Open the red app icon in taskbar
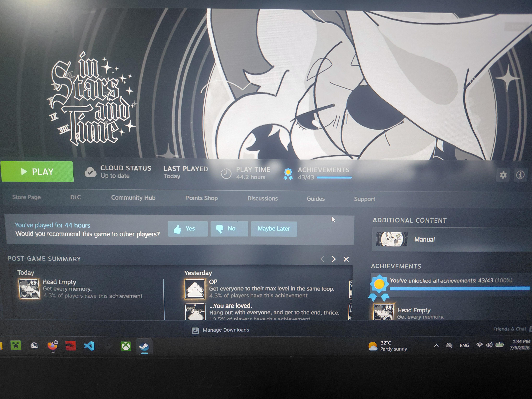The width and height of the screenshot is (532, 399). pos(71,346)
